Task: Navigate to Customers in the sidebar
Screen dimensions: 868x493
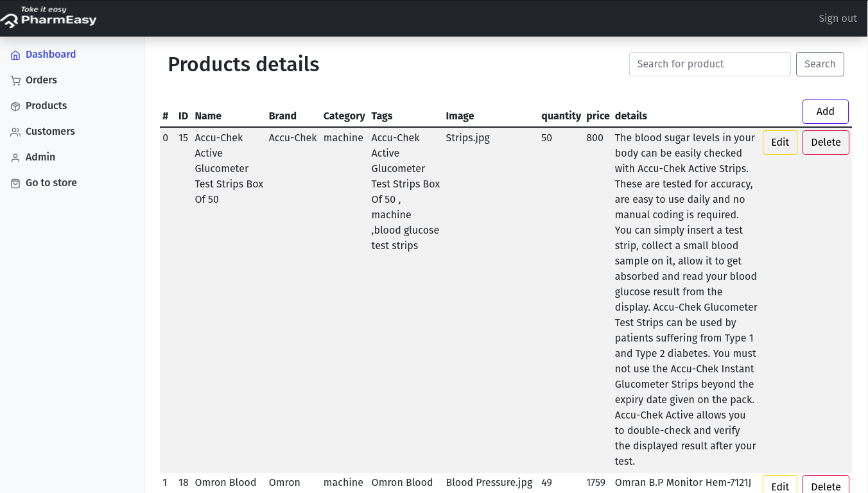Action: tap(50, 132)
